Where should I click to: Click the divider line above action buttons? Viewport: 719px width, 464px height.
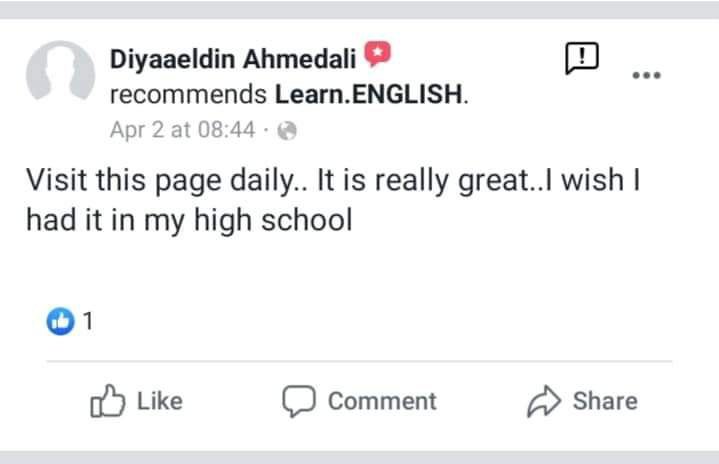tap(359, 361)
